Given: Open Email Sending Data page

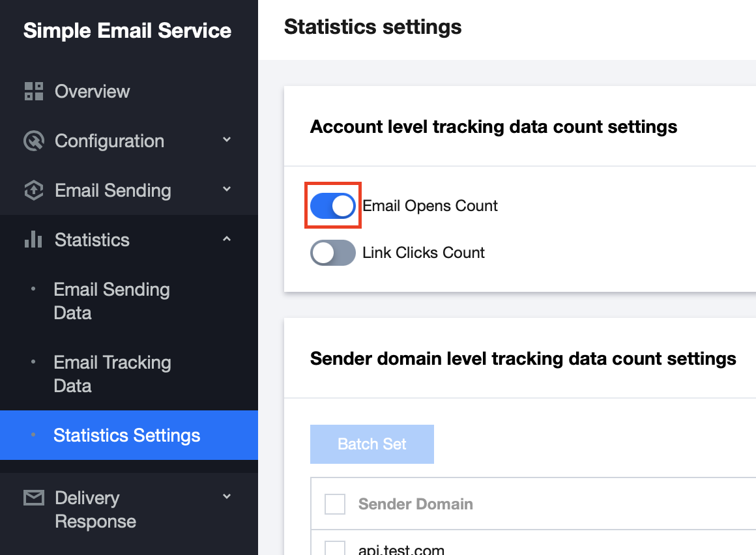Looking at the screenshot, I should tap(111, 301).
